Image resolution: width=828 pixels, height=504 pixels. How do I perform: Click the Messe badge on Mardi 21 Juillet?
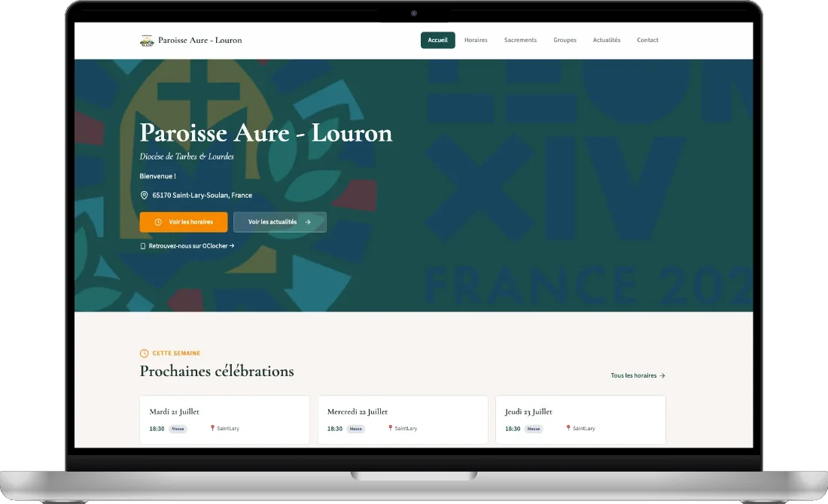[178, 429]
